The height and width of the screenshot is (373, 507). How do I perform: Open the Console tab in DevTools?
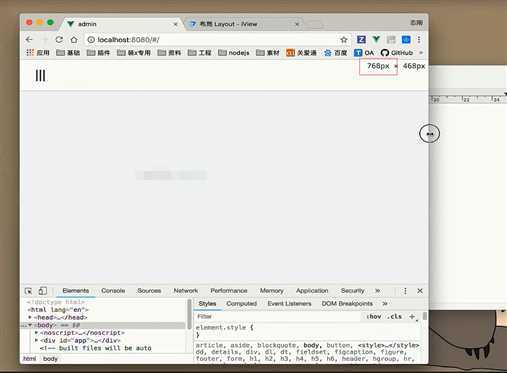pyautogui.click(x=113, y=291)
